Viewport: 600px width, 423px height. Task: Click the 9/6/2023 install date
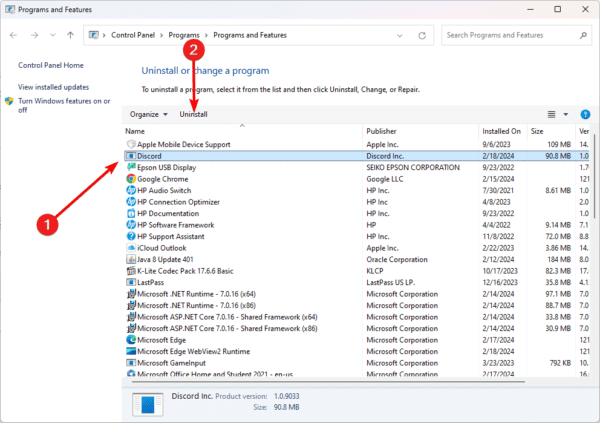[496, 144]
